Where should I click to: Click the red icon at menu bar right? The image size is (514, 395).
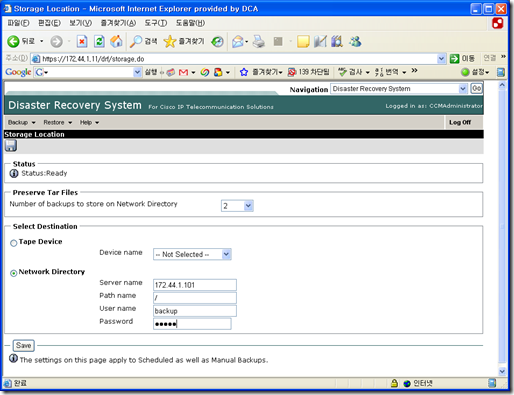tap(497, 23)
